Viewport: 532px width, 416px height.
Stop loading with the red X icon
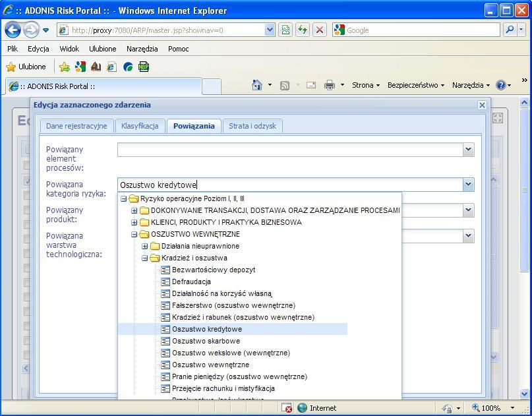(x=319, y=30)
